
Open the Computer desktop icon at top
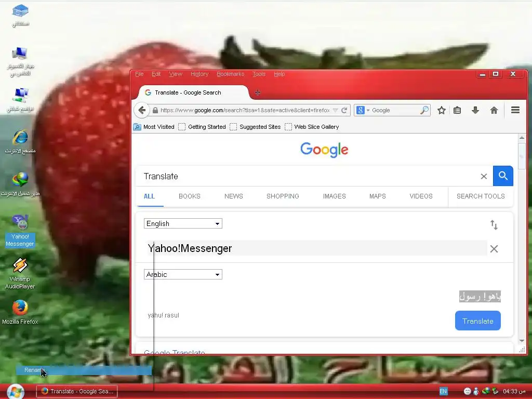[x=20, y=15]
